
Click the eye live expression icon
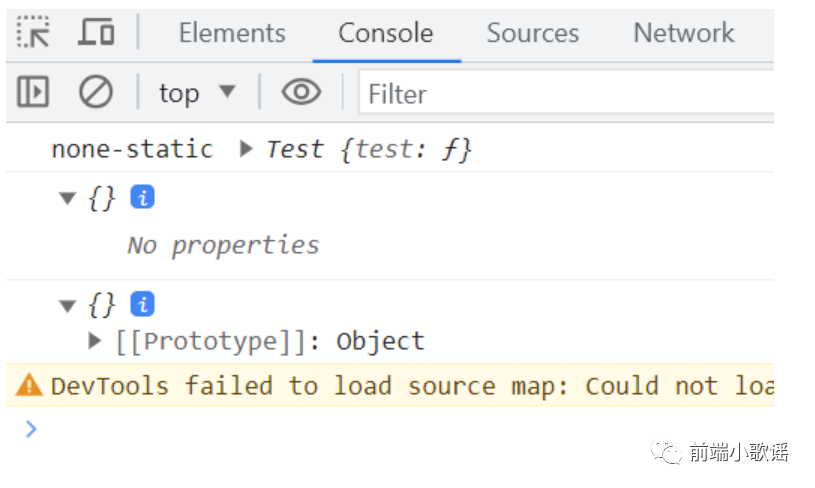pyautogui.click(x=301, y=92)
